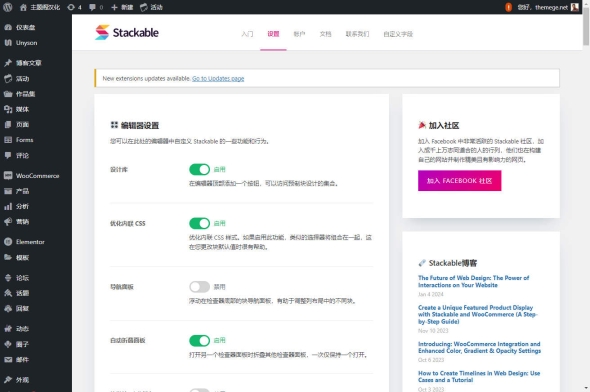The width and height of the screenshot is (590, 392).
Task: Switch to the 自定义字段 tab
Action: point(398,34)
